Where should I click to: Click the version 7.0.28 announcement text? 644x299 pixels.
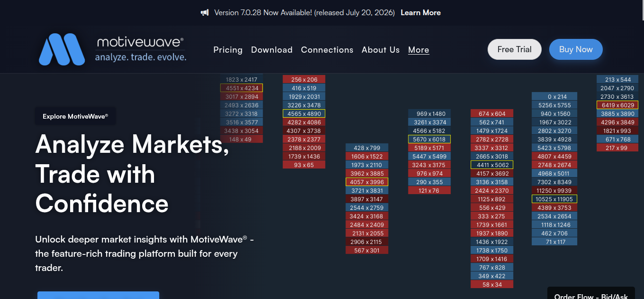304,13
